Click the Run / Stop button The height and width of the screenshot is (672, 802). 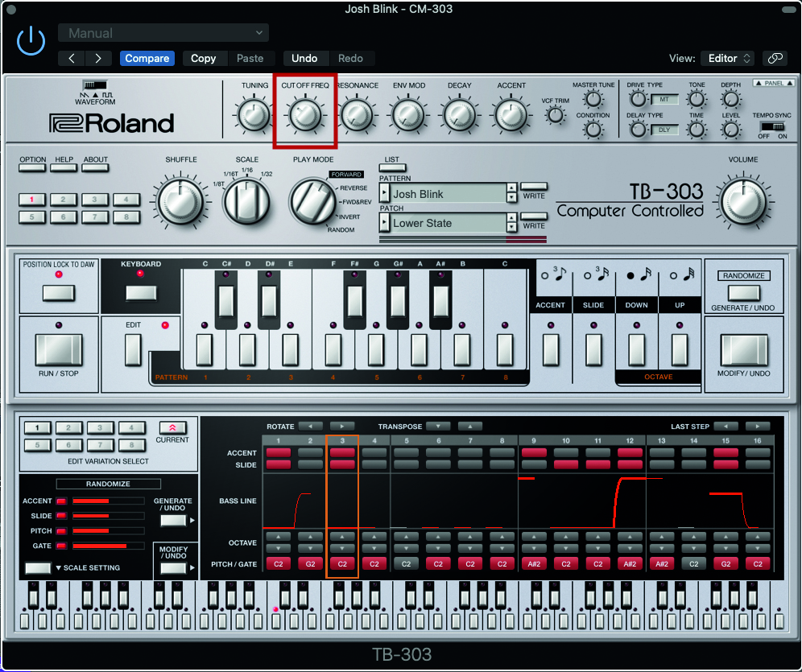59,350
